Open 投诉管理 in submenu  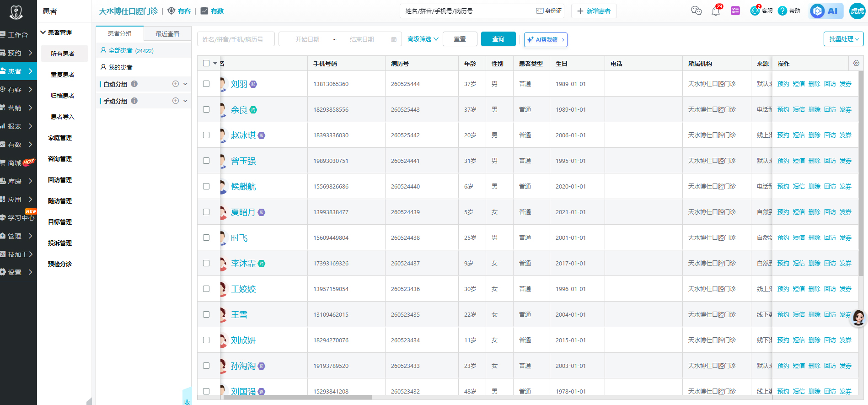click(60, 243)
